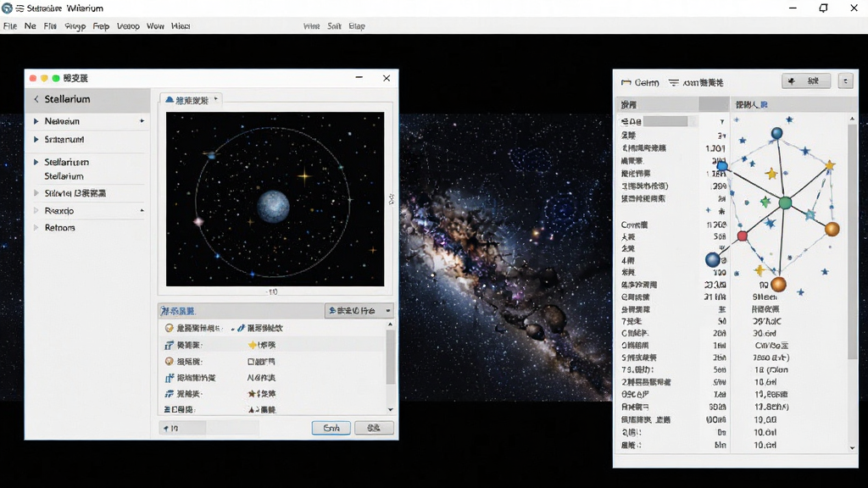The width and height of the screenshot is (868, 488).
Task: Select the large dark blue sphere node
Action: pos(712,259)
